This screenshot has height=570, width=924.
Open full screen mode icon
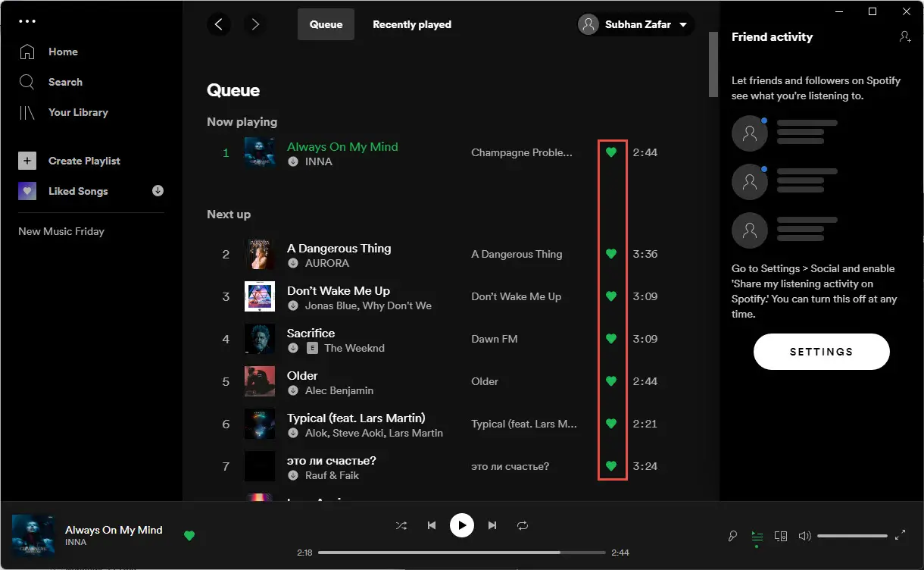tap(900, 536)
